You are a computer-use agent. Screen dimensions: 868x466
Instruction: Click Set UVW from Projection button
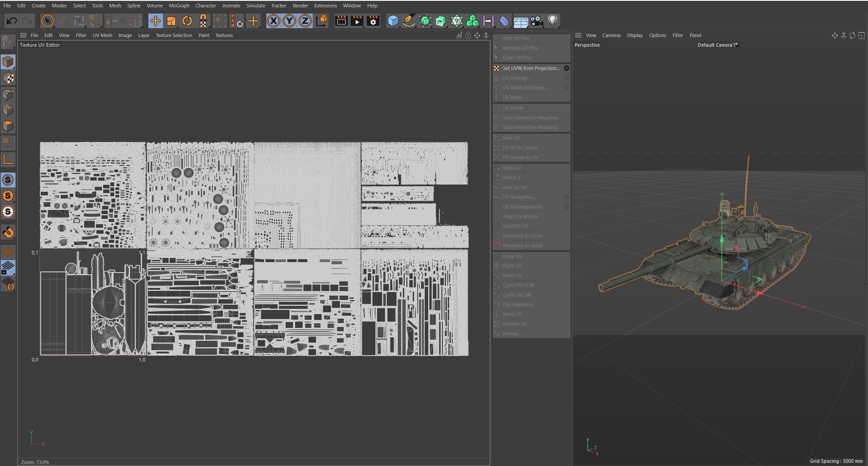click(x=531, y=68)
